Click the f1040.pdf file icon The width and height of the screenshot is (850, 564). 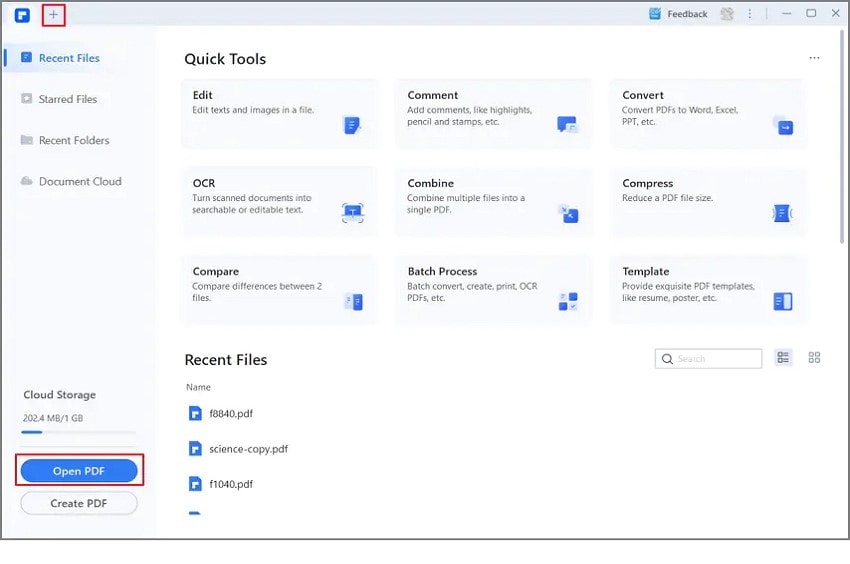[195, 483]
